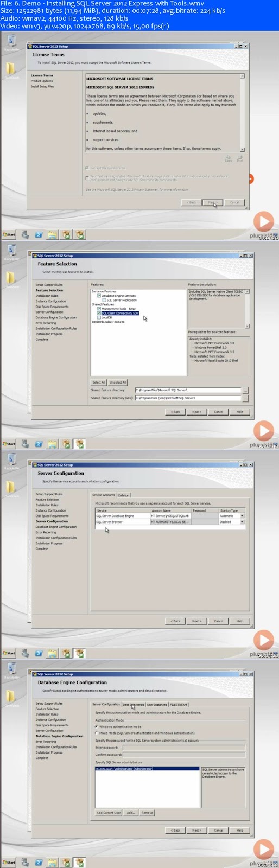Open the Data Directories tab
This screenshot has width=279, height=868.
[x=134, y=704]
